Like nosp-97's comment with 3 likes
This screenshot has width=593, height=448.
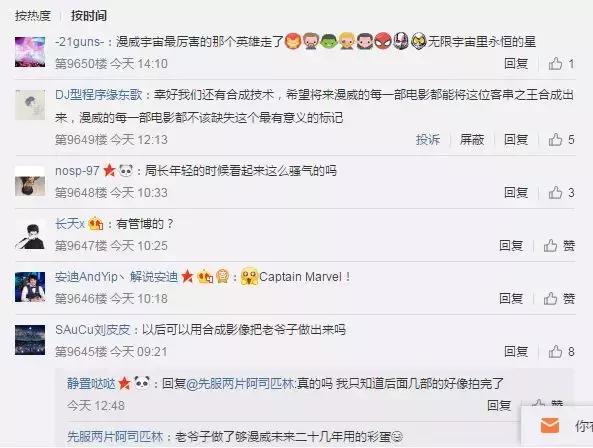pos(561,193)
